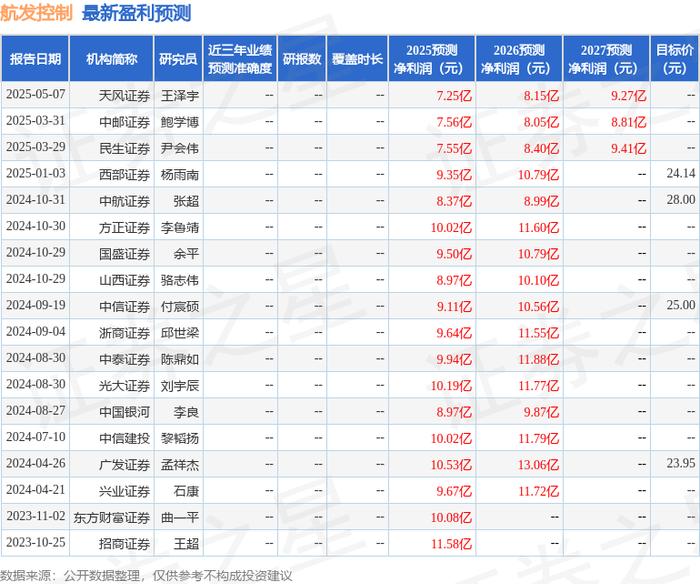Click the 目标价 column header

(675, 58)
